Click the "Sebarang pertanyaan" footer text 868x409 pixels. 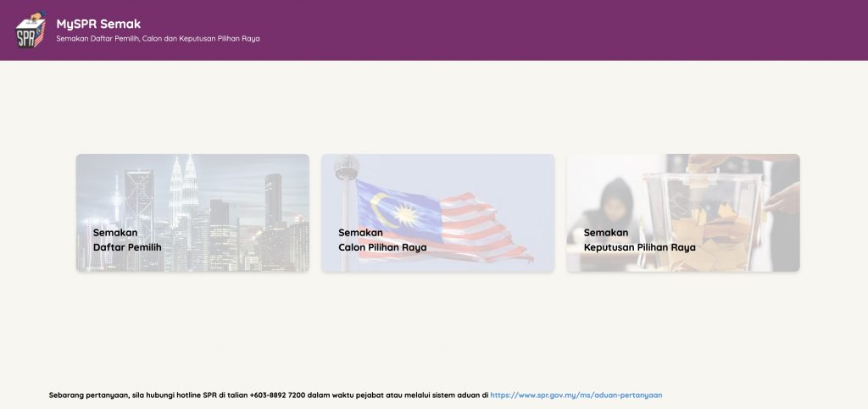[x=88, y=395]
